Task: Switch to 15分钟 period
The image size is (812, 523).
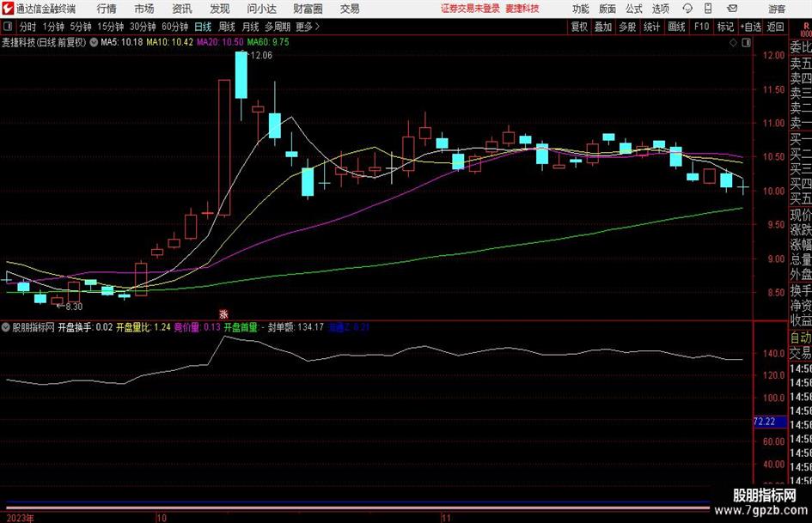Action: [110, 27]
